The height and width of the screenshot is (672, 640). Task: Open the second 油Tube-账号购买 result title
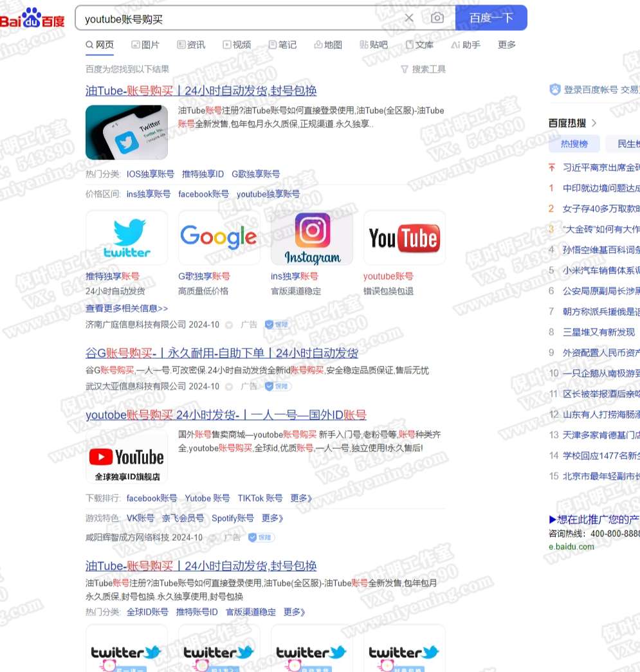click(x=201, y=566)
